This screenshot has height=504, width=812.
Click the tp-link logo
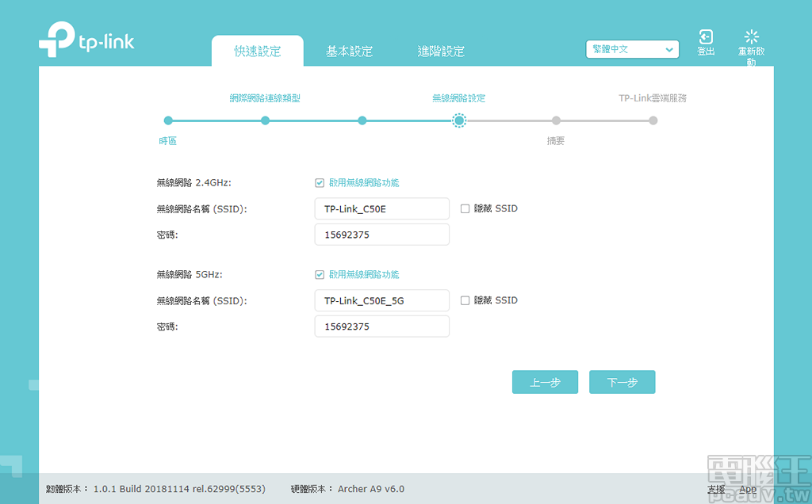point(87,40)
